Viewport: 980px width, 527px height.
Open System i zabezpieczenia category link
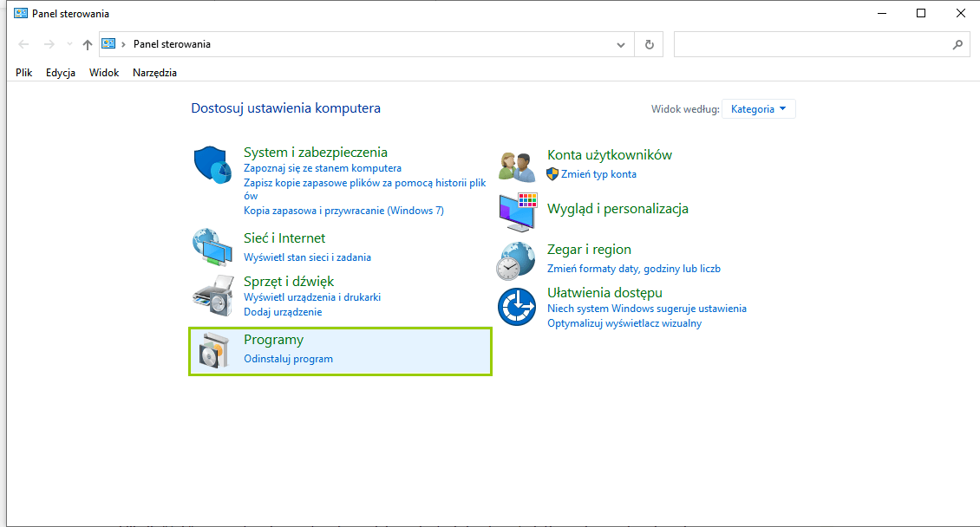click(x=316, y=153)
